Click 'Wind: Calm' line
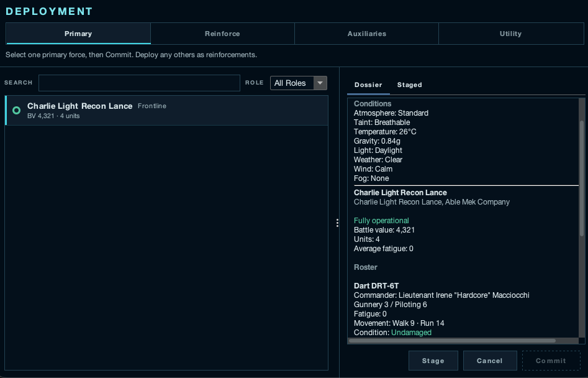This screenshot has width=588, height=378. coord(373,169)
